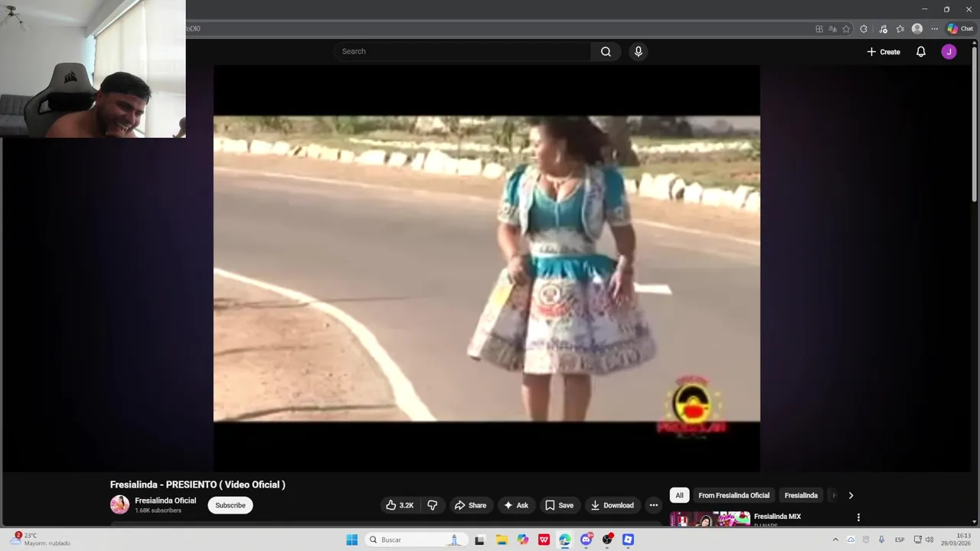Viewport: 980px width, 551px height.
Task: Open Task View on the taskbar
Action: point(480,540)
